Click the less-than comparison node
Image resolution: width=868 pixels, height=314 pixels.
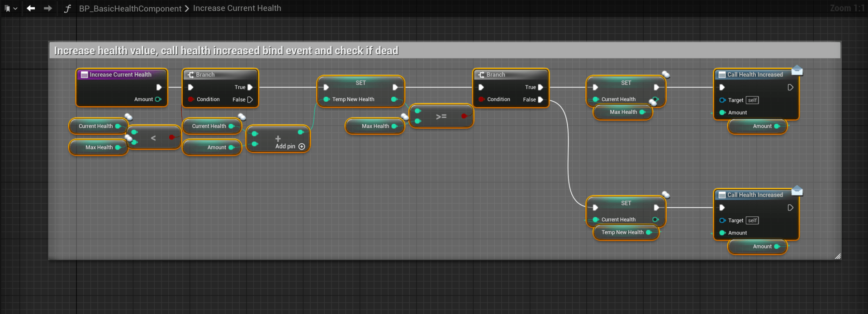click(153, 138)
